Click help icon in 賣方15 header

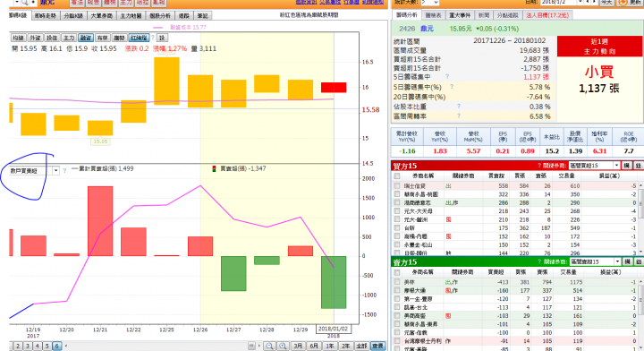[539, 261]
